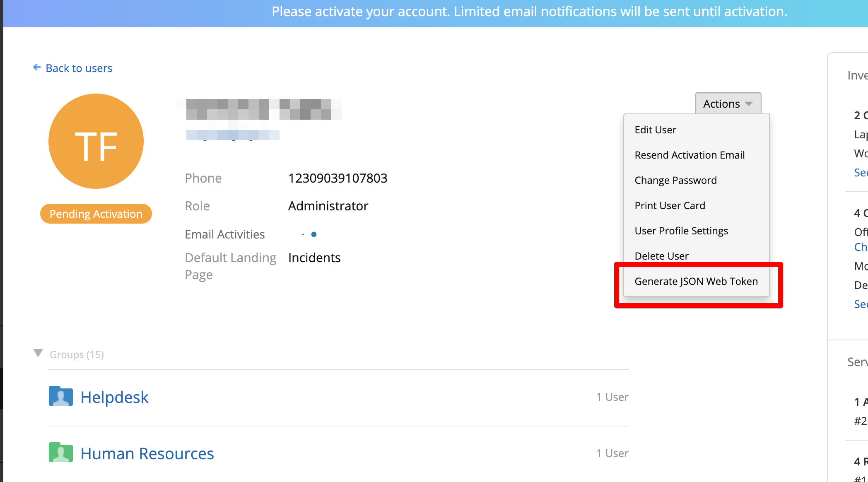The image size is (868, 482).
Task: Select Delete User from Actions menu
Action: point(661,256)
